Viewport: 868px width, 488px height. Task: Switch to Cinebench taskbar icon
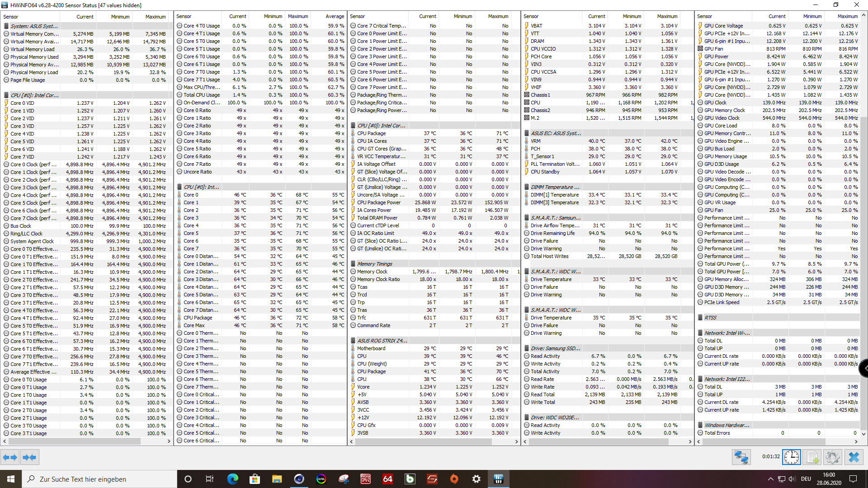[x=299, y=479]
